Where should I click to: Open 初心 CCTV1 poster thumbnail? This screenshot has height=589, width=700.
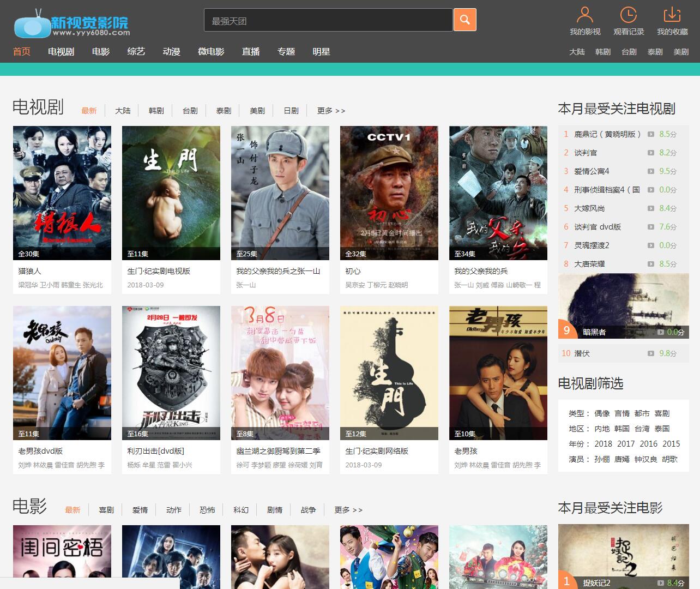[x=389, y=193]
